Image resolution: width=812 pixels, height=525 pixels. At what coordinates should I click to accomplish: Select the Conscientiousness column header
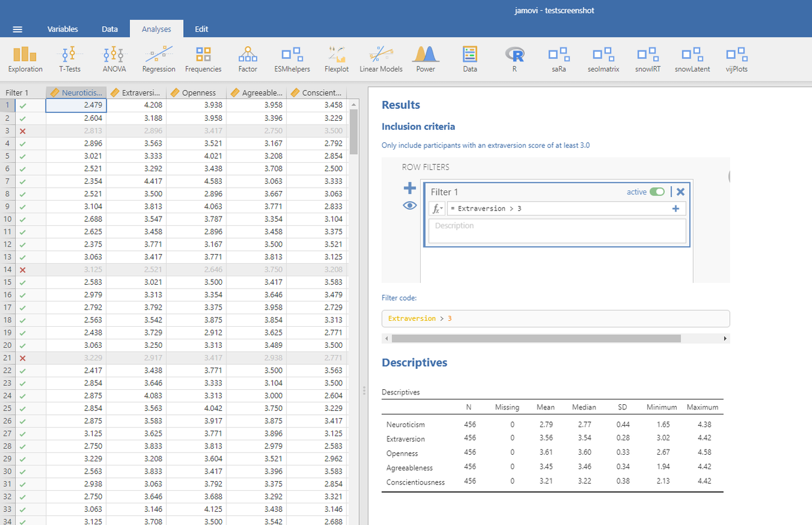(x=316, y=93)
